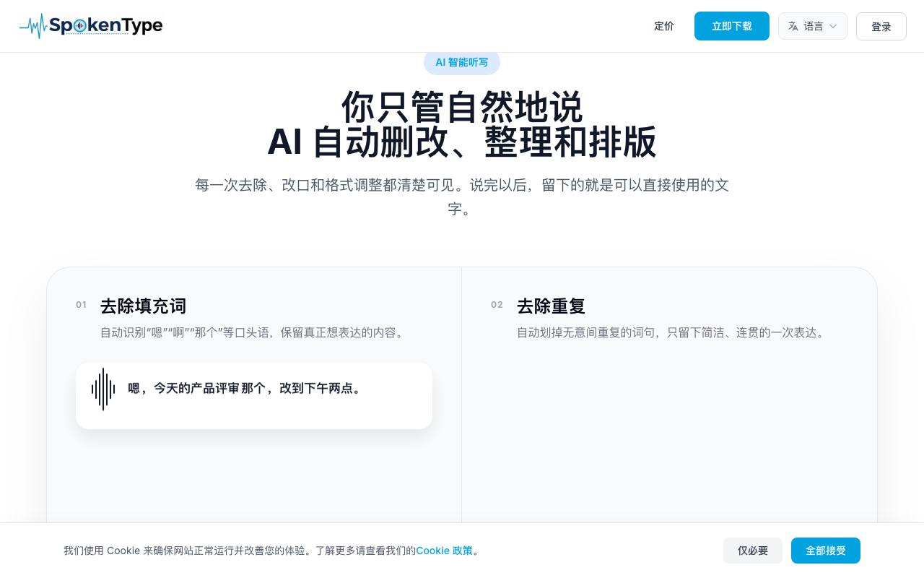Click the audio waveform icon in demo card
The image size is (924, 578).
coord(103,389)
